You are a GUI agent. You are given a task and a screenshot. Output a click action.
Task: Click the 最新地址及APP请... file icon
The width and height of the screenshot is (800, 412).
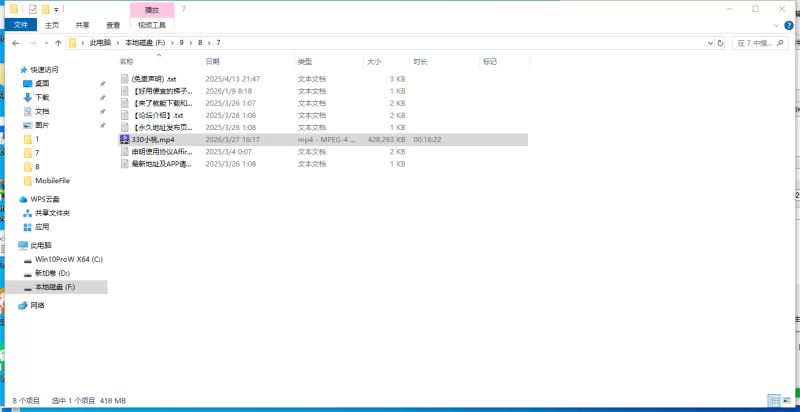[124, 164]
